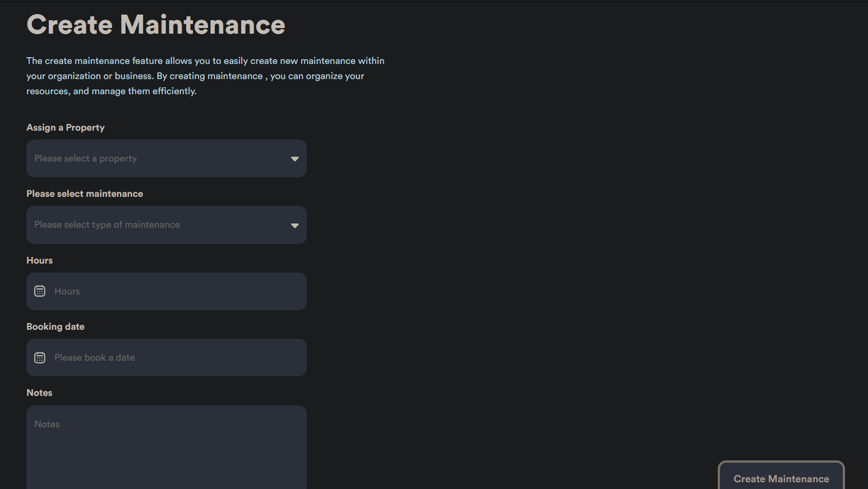Viewport: 868px width, 489px height.
Task: Expand the property dropdown arrow
Action: tap(294, 159)
